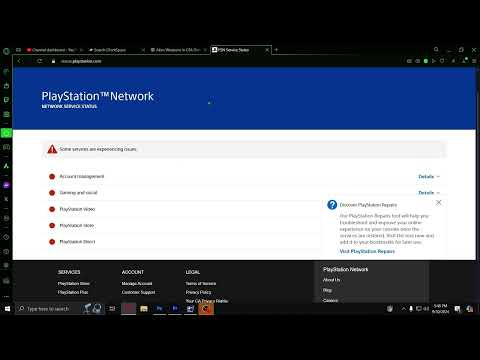Screen dimensions: 480x360
Task: Close the Discover PlayStation Repairs popup
Action: (x=439, y=203)
